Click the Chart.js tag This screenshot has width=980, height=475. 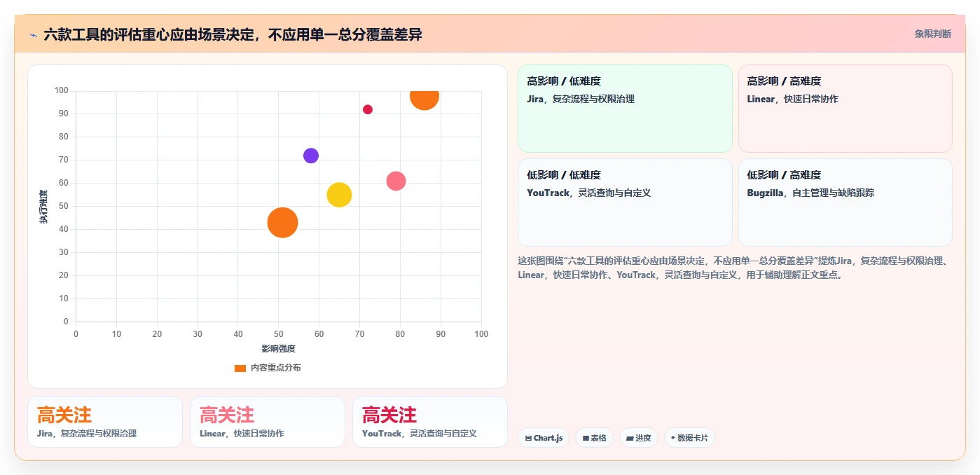tap(544, 438)
